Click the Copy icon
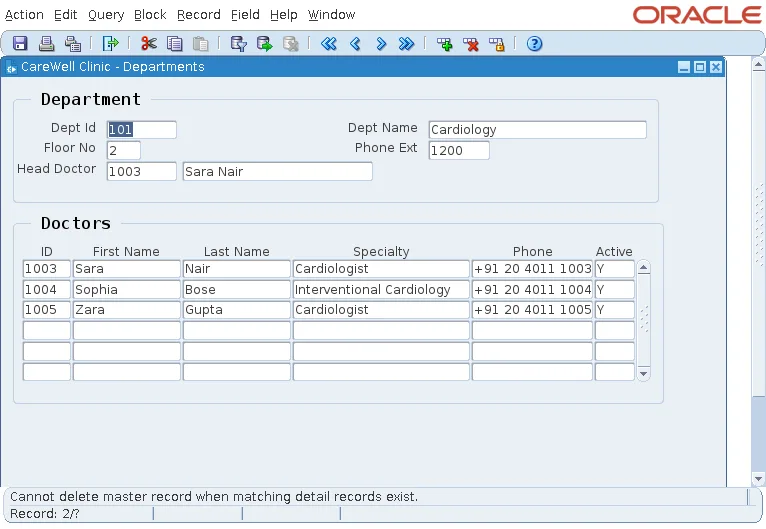Viewport: 766px width, 529px height. pos(174,43)
